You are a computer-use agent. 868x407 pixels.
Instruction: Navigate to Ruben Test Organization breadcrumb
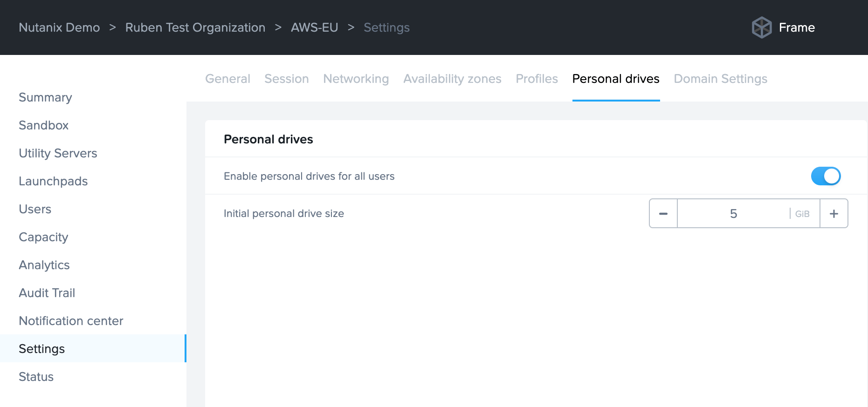tap(195, 27)
